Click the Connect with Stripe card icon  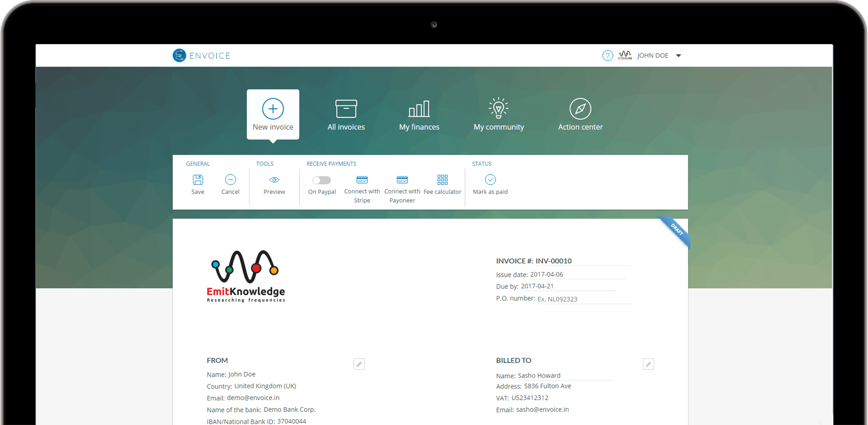point(362,180)
